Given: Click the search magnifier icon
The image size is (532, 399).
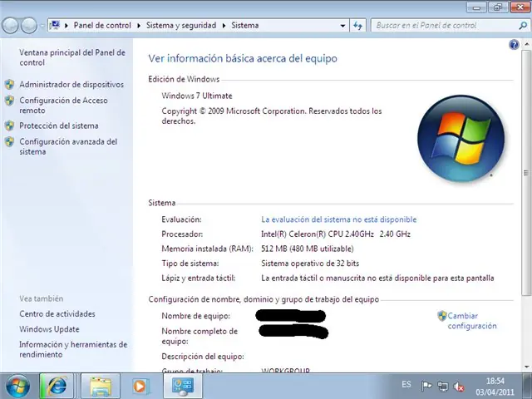Looking at the screenshot, I should tap(523, 26).
